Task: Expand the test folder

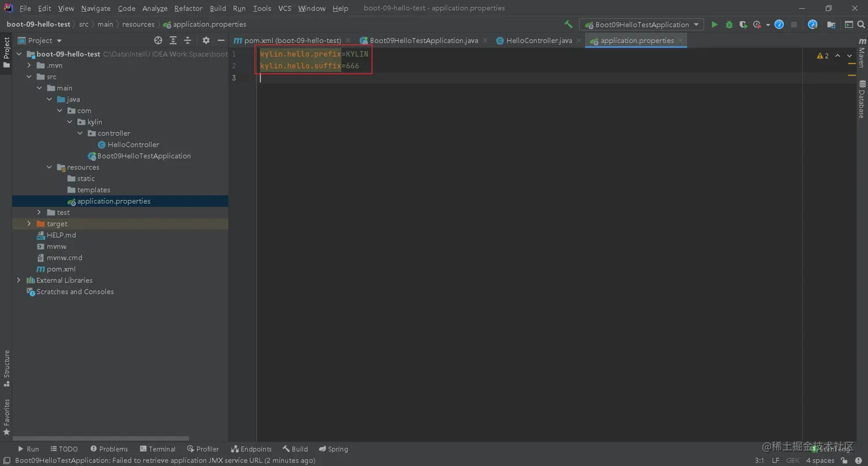Action: 40,213
